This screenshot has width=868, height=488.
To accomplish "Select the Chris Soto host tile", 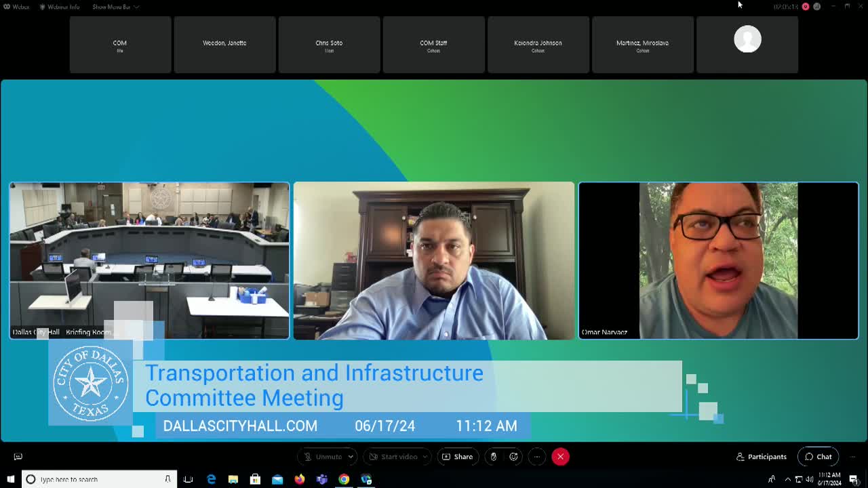I will pyautogui.click(x=329, y=45).
